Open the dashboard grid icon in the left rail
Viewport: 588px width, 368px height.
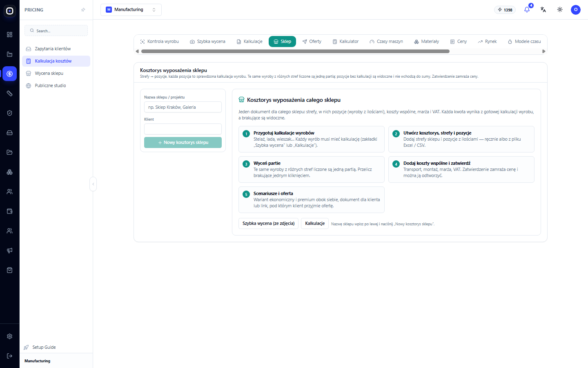pyautogui.click(x=10, y=35)
